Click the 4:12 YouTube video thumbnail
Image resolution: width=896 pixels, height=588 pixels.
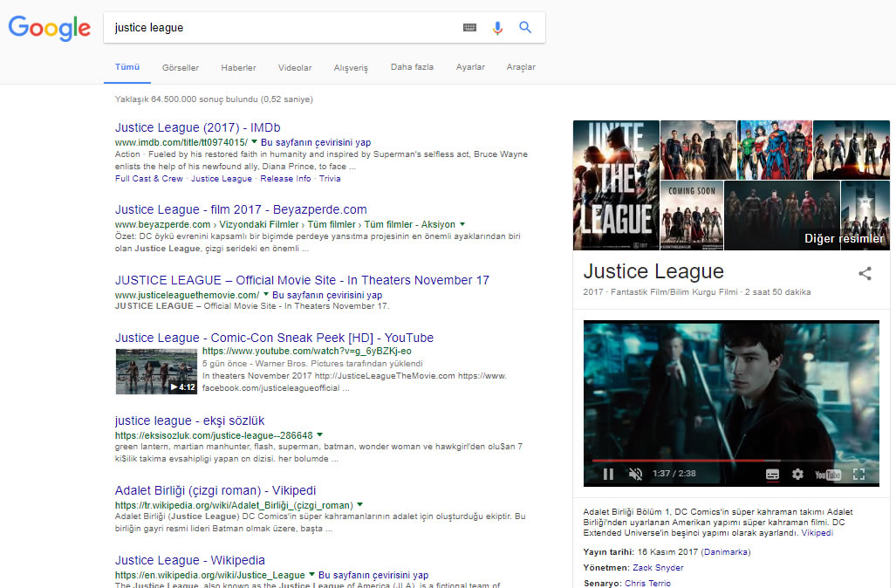point(156,372)
